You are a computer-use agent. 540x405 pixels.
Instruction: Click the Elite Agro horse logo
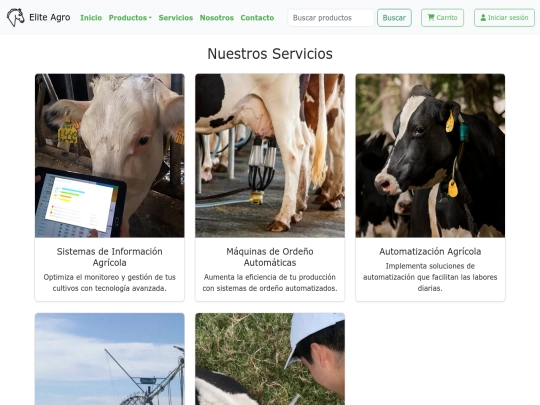15,17
